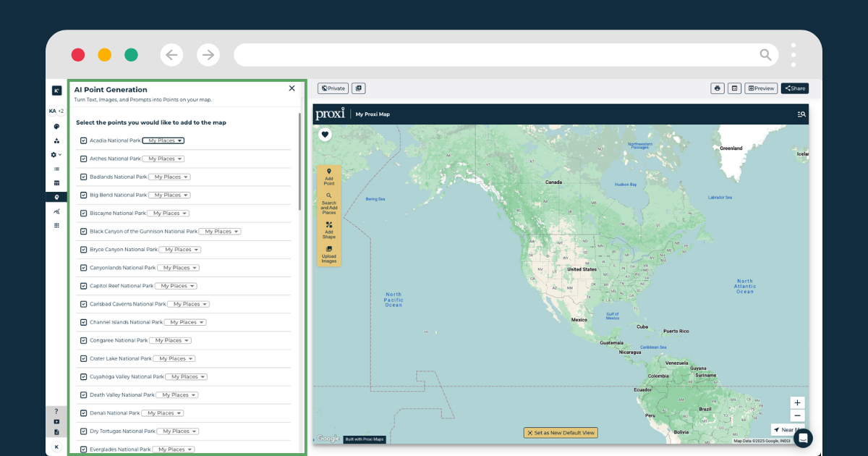Click the round K avatar at sidebar bottom

tap(56, 447)
